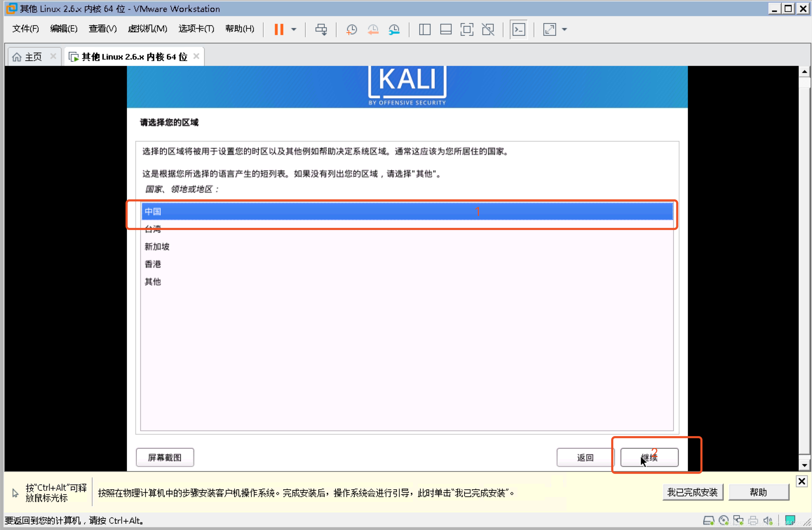Click the 继续 continue button
812x530 pixels.
coord(649,457)
